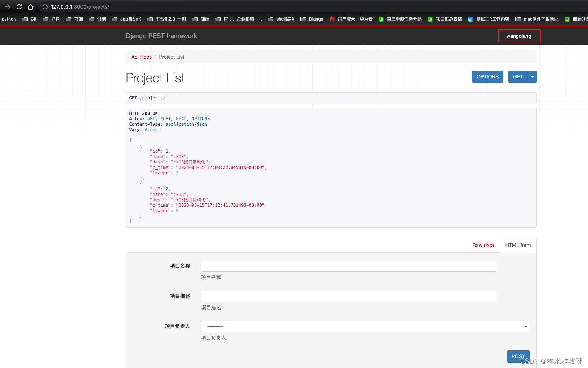Open the 商端 bookmark folder
The image size is (588, 368).
click(201, 19)
